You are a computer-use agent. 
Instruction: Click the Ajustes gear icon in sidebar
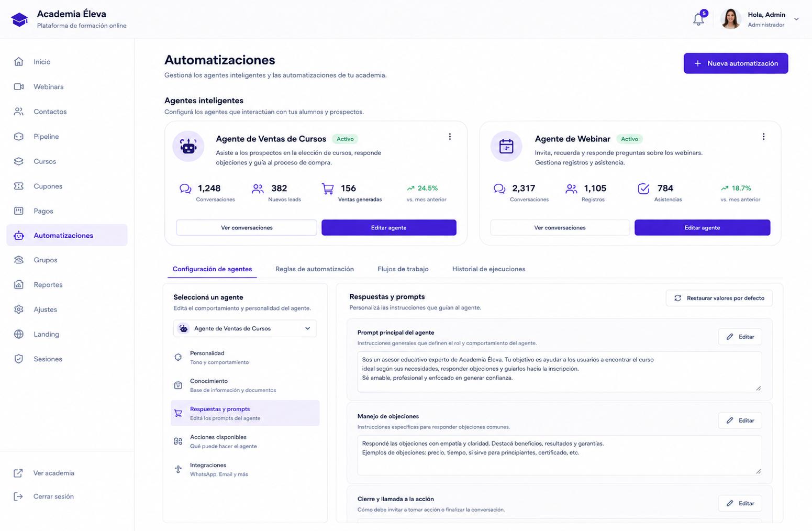click(19, 309)
